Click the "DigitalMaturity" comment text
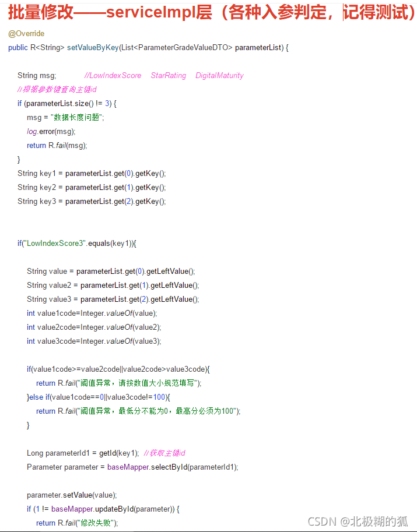Screen dimensions: 417x532 click(x=219, y=75)
